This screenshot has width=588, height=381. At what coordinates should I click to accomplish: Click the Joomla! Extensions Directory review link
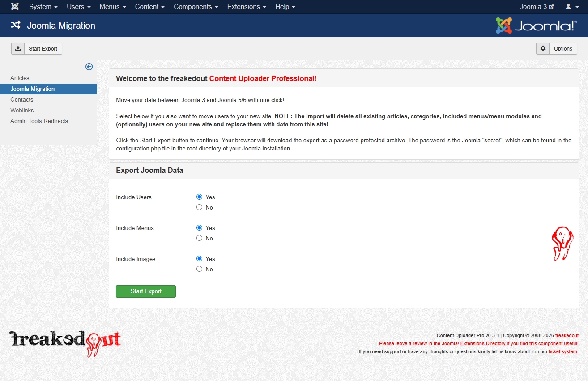pyautogui.click(x=479, y=343)
